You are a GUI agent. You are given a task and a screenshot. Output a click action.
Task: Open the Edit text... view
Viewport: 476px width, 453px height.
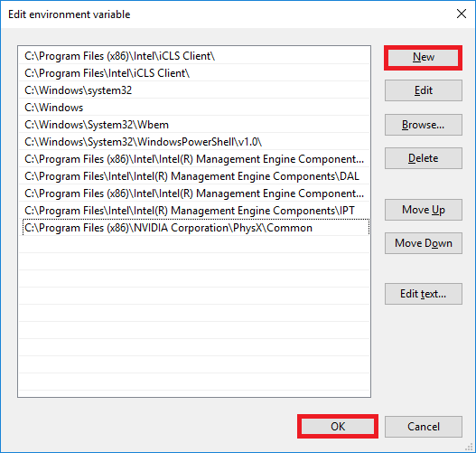point(424,294)
